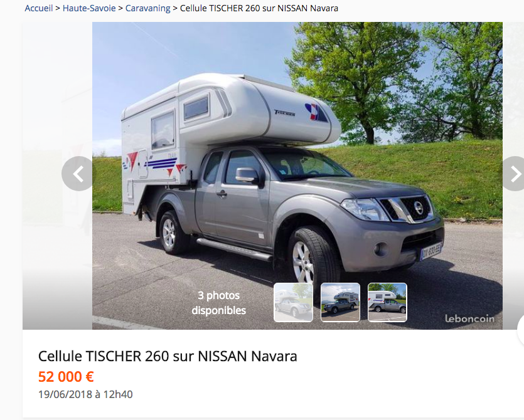Click the "3 photos disponibles" label
This screenshot has width=524, height=420.
pos(219,303)
